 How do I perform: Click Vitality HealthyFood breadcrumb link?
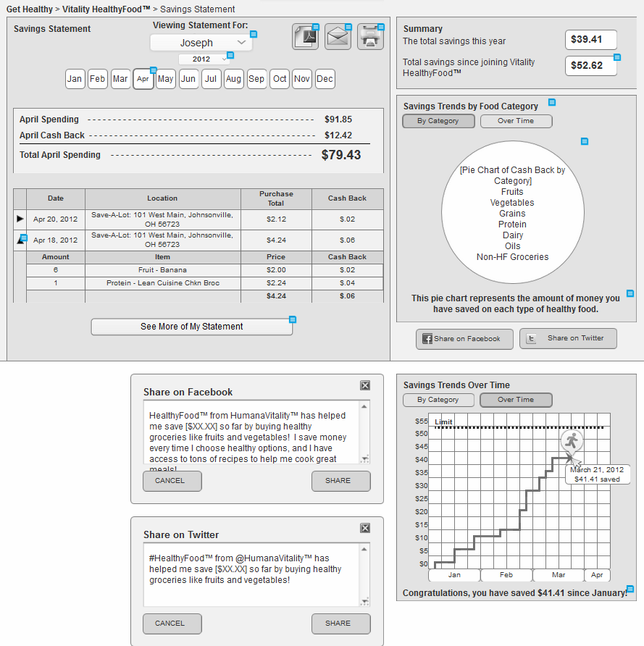tap(106, 9)
